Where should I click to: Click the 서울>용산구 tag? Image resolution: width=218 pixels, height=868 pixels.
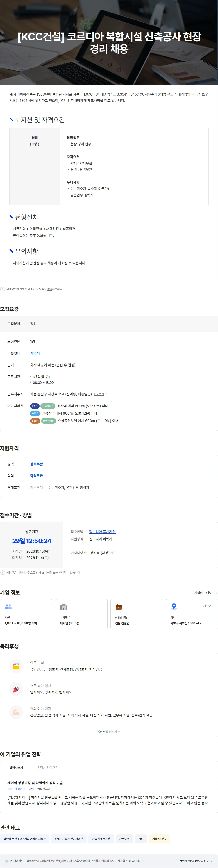click(x=159, y=839)
